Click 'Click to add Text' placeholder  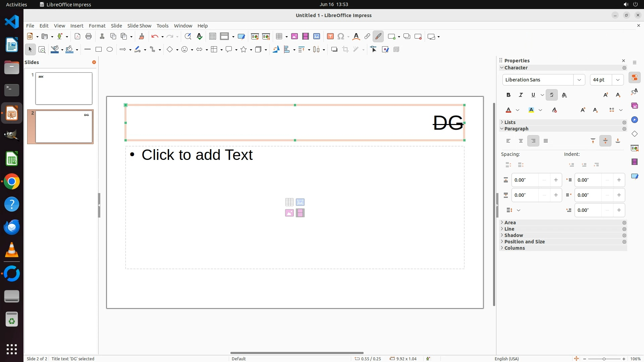197,155
